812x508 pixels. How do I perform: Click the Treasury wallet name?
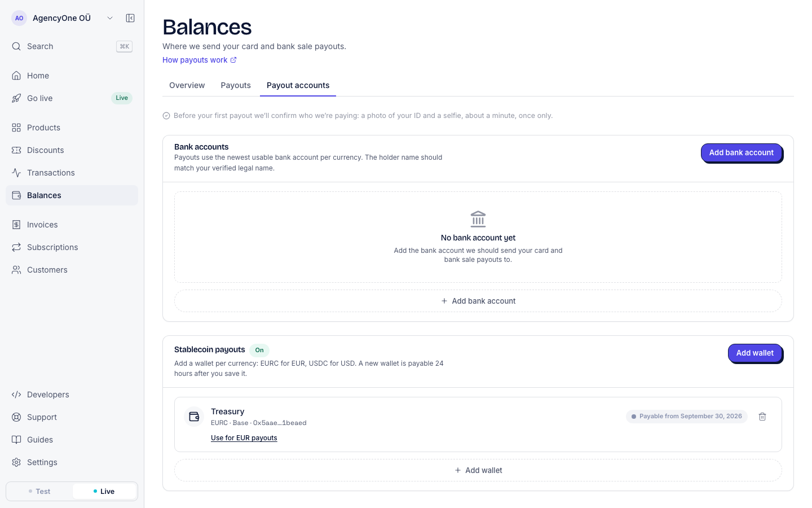click(x=228, y=411)
